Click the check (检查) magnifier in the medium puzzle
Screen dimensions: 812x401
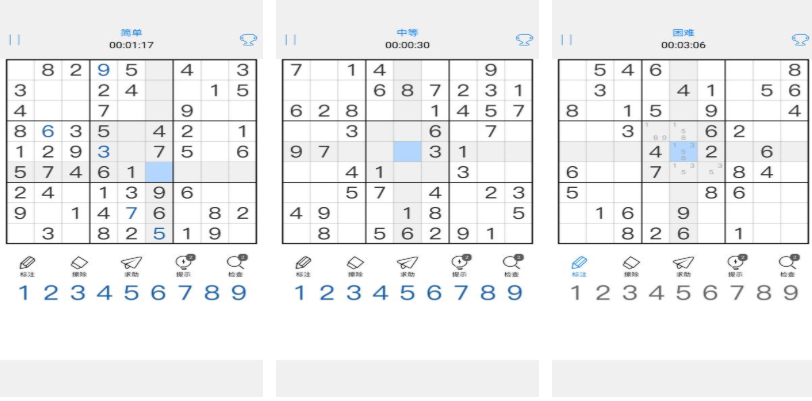pyautogui.click(x=512, y=265)
